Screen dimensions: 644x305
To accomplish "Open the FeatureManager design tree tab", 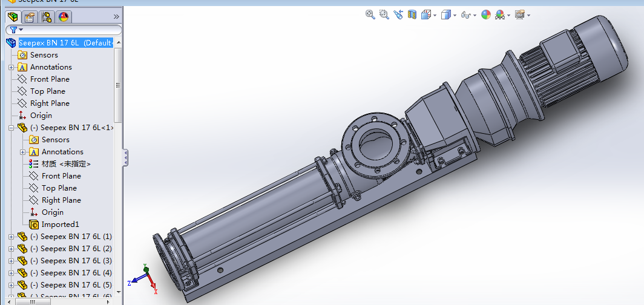I will [x=13, y=17].
